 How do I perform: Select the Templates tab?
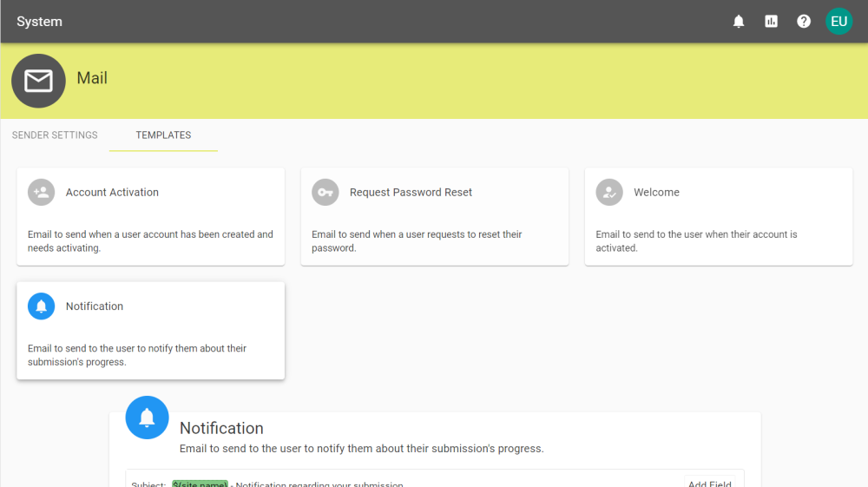pyautogui.click(x=163, y=135)
